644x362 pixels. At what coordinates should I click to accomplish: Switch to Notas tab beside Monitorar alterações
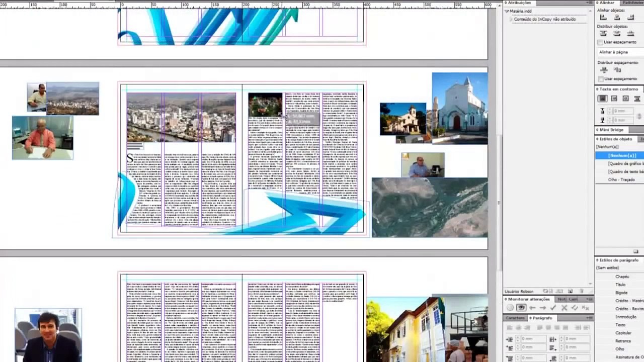click(x=561, y=299)
